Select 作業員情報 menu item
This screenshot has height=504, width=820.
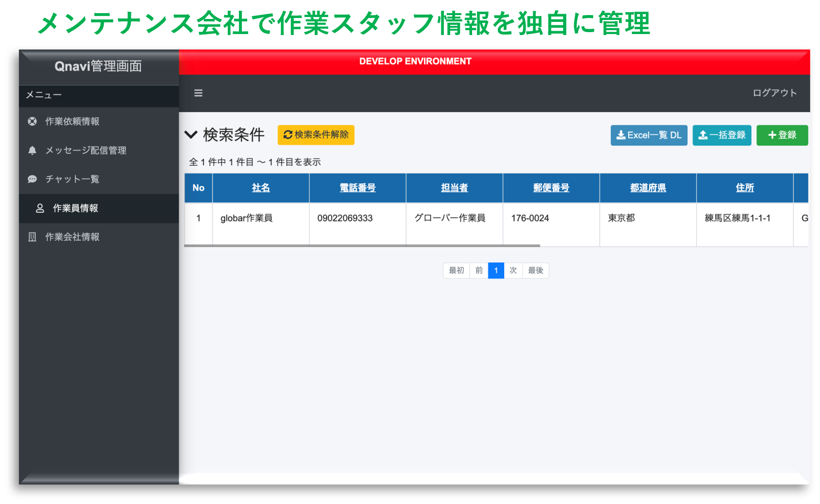pyautogui.click(x=99, y=208)
